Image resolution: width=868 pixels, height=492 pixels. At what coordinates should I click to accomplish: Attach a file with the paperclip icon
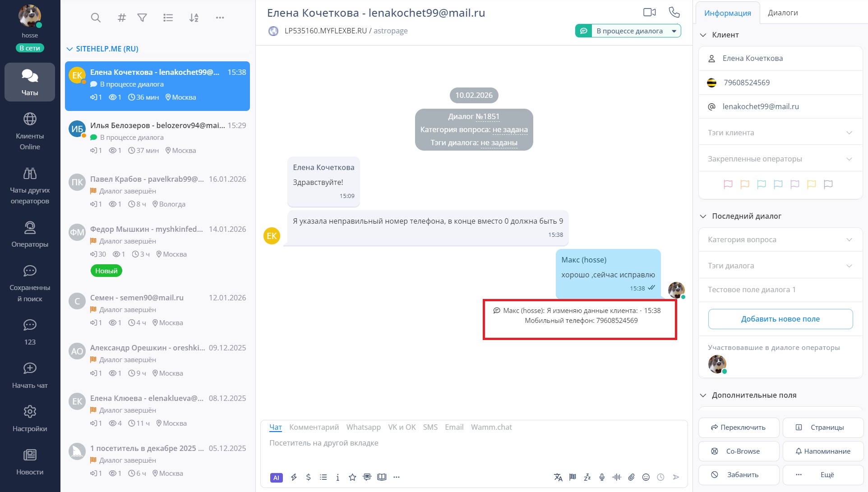coord(631,477)
